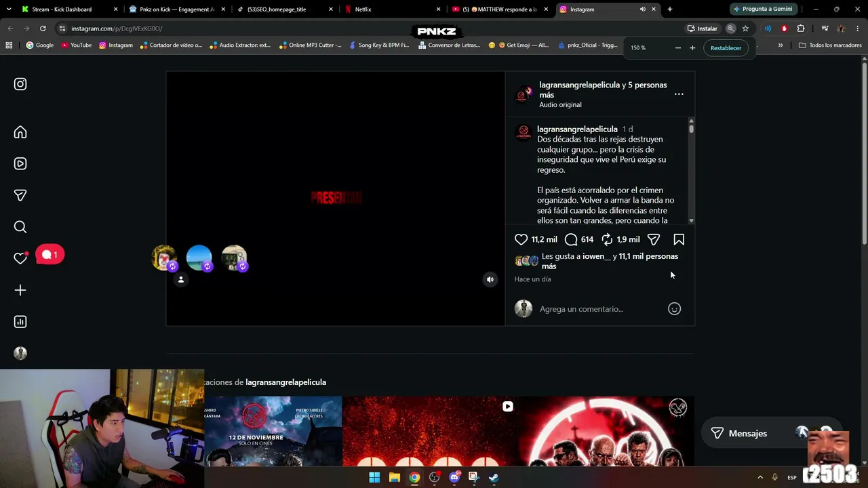Click the page vertical scrollbar thumb
This screenshot has width=868, height=488.
pos(865,152)
